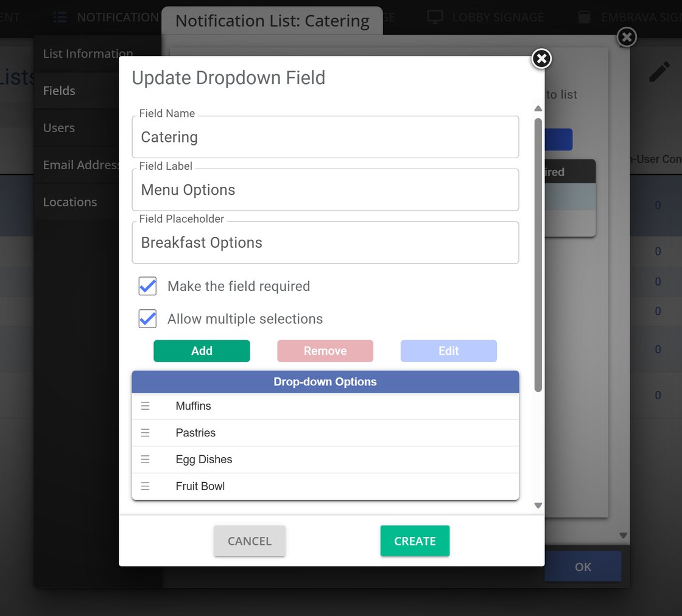Close the Update Dropdown Field dialog
This screenshot has height=616, width=682.
541,59
